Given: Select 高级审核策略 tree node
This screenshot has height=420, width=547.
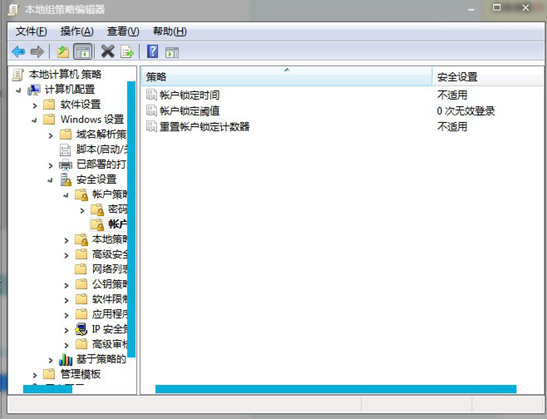Looking at the screenshot, I should click(110, 344).
